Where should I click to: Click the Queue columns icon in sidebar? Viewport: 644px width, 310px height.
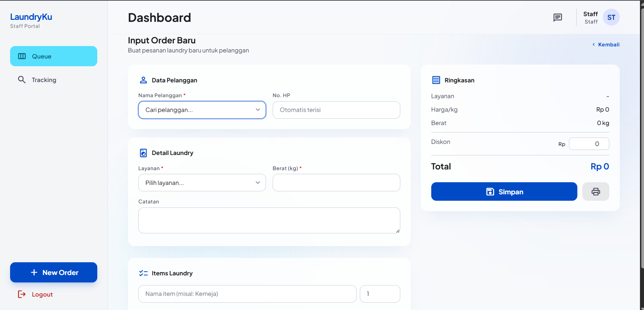click(x=22, y=56)
